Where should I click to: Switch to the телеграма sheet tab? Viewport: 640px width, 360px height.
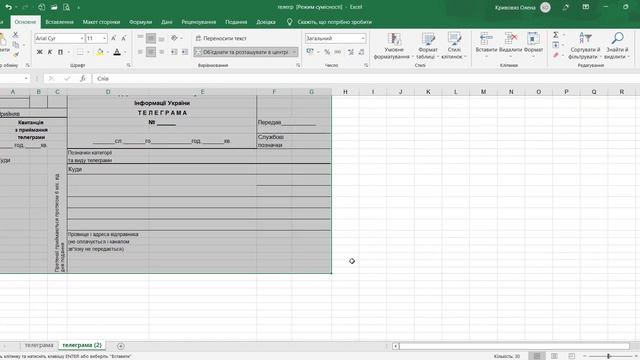pos(39,345)
